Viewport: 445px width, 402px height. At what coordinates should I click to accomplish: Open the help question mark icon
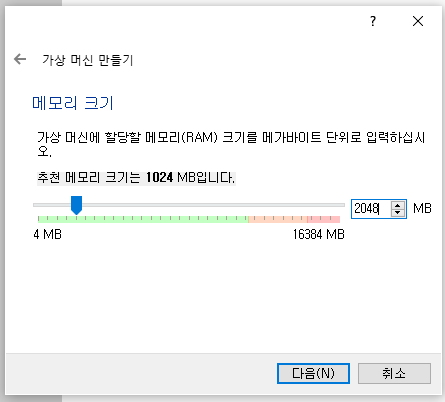[373, 21]
